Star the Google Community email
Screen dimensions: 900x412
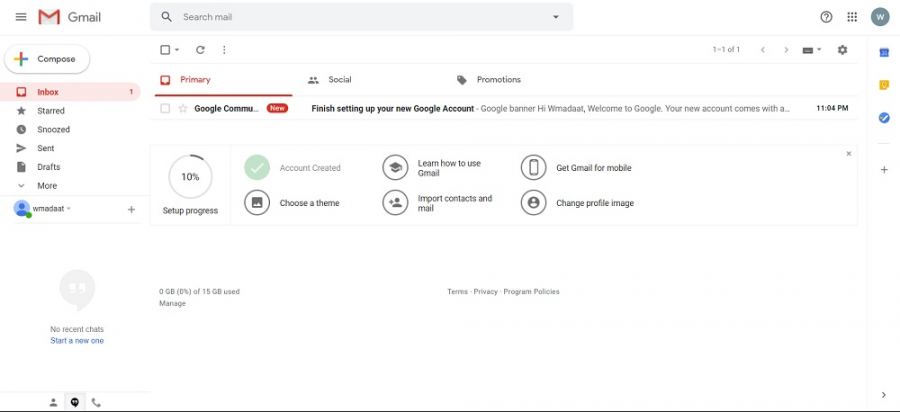(x=183, y=108)
